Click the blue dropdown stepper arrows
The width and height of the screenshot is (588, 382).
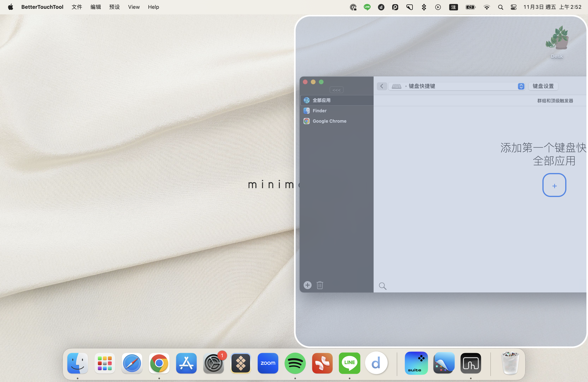point(521,86)
